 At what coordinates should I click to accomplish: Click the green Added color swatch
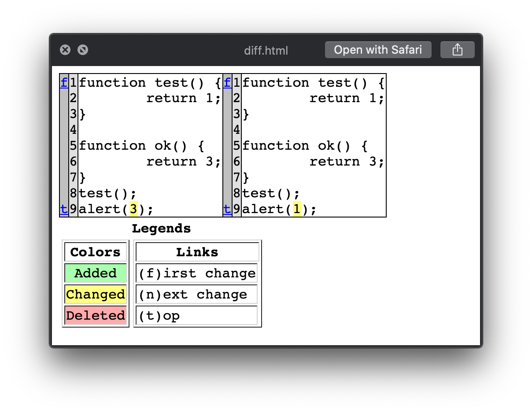[x=96, y=273]
